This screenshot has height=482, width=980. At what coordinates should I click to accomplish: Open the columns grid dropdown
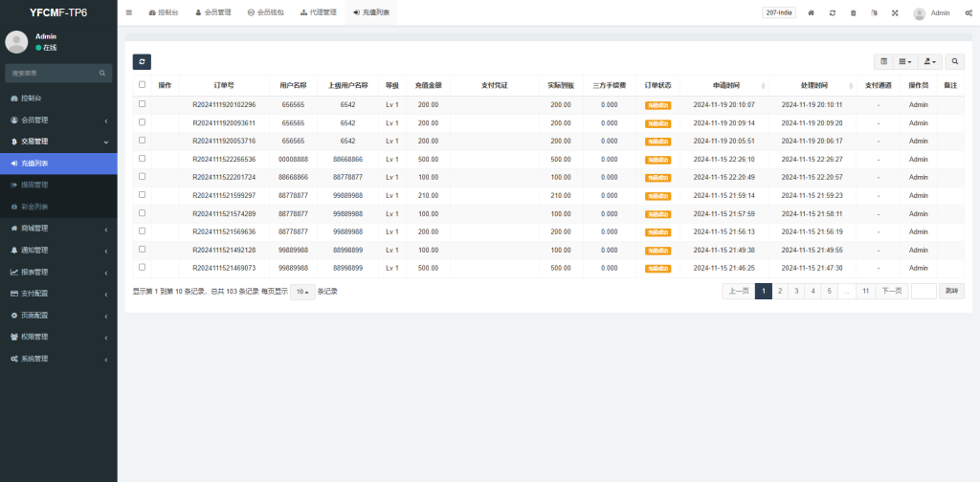point(904,61)
